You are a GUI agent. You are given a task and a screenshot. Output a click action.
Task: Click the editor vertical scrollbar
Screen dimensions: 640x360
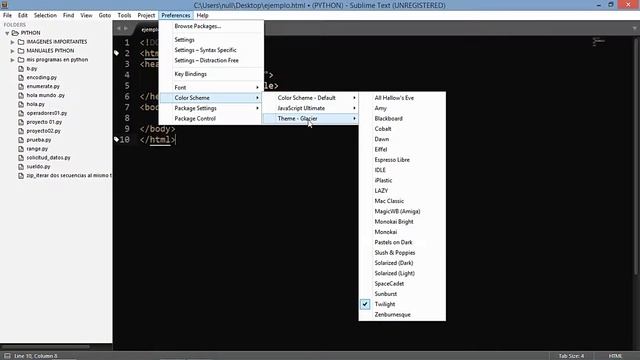pos(636,155)
